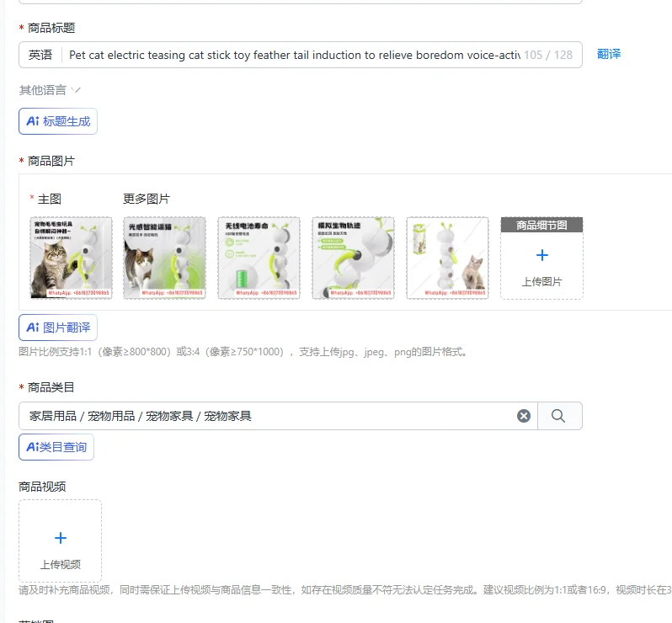Image resolution: width=672 pixels, height=623 pixels.
Task: Click the plus icon to upload video
Action: click(x=61, y=538)
